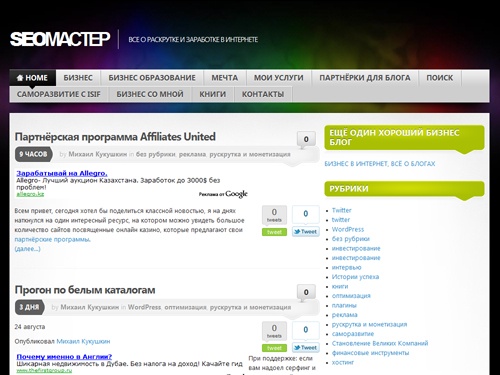
Task: Click the ПОИСК menu item
Action: coord(440,78)
